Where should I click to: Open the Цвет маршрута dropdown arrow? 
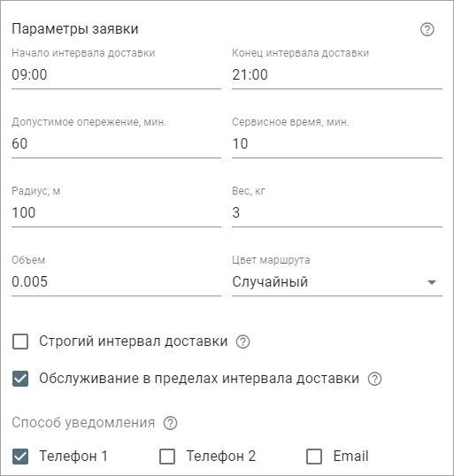point(432,282)
